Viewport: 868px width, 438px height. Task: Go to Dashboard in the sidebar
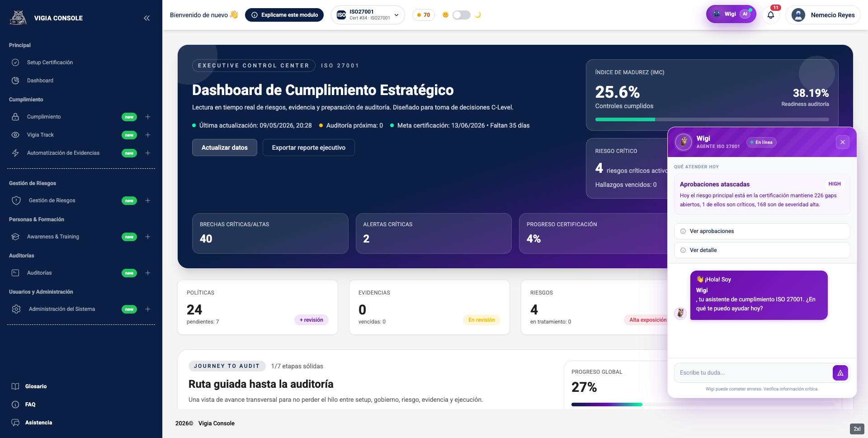coord(40,81)
